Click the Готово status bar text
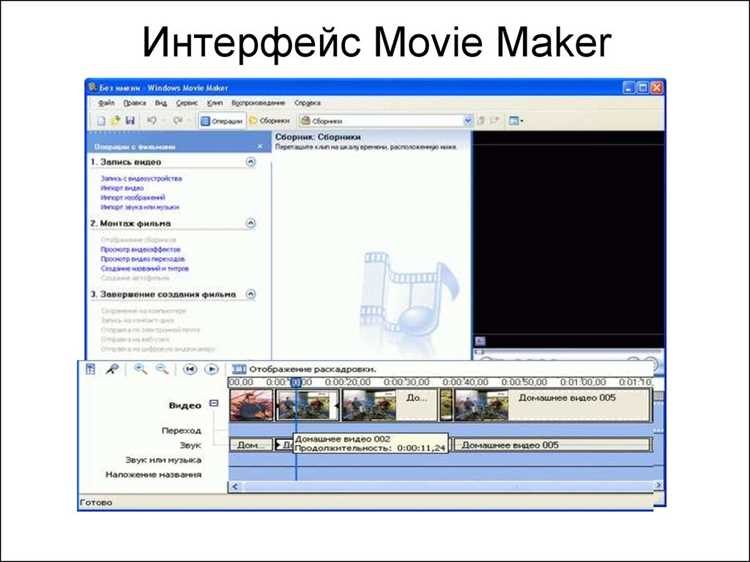Image resolution: width=750 pixels, height=562 pixels. [x=96, y=502]
